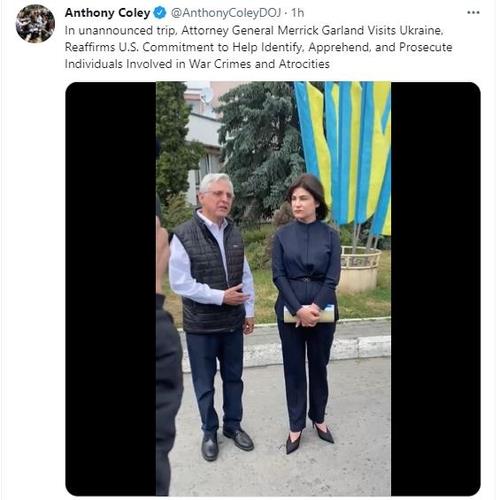
Task: Click the right black letterbox bar of video
Action: click(x=436, y=289)
